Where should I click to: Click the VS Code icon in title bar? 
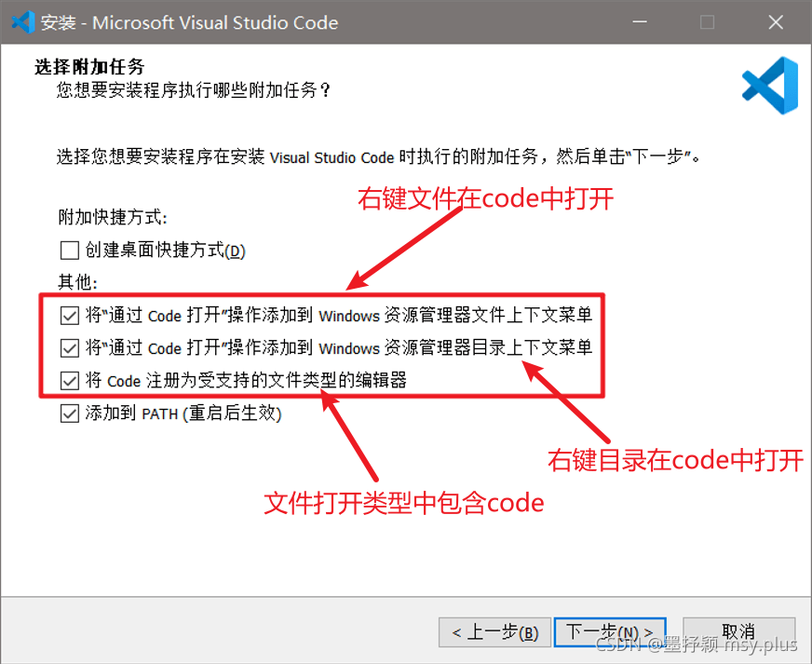22,22
